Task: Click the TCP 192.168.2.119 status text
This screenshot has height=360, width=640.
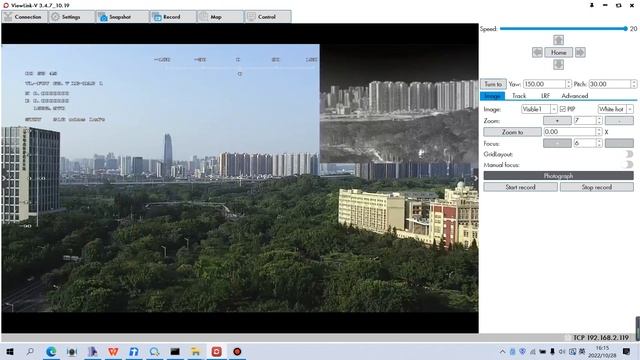Action: [x=601, y=338]
